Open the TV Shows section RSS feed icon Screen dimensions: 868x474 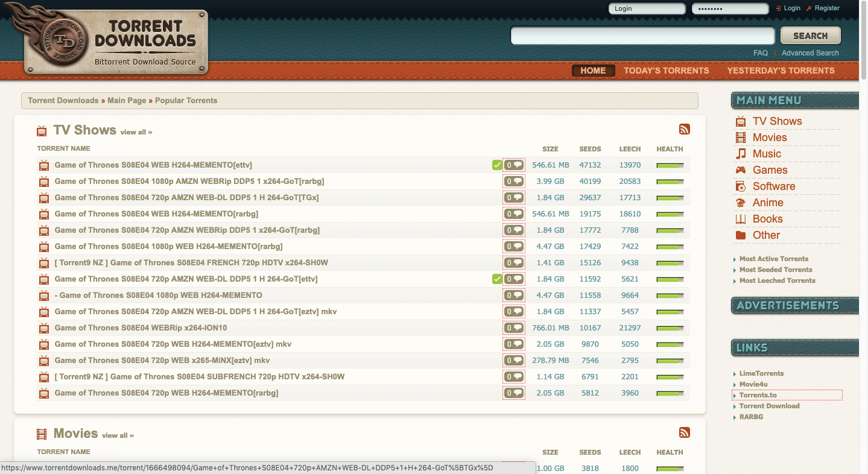point(684,129)
